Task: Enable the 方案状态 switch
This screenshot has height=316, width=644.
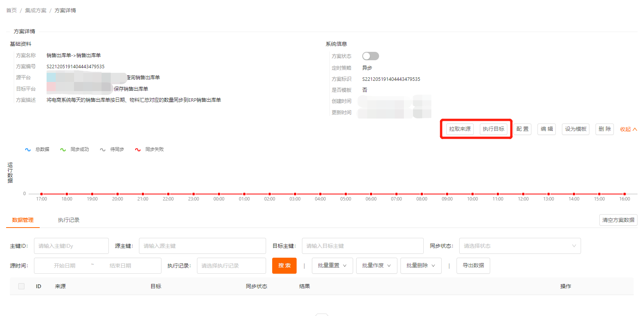Action: (370, 56)
